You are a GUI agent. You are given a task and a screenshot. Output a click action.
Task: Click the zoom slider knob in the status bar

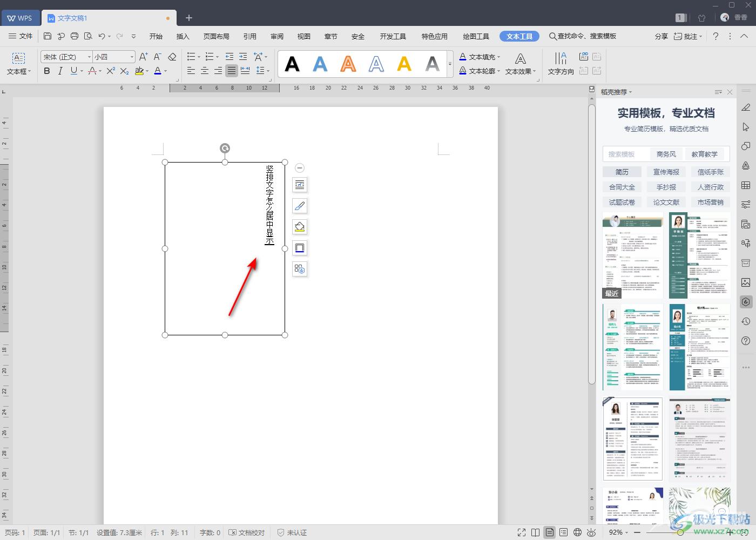point(680,532)
